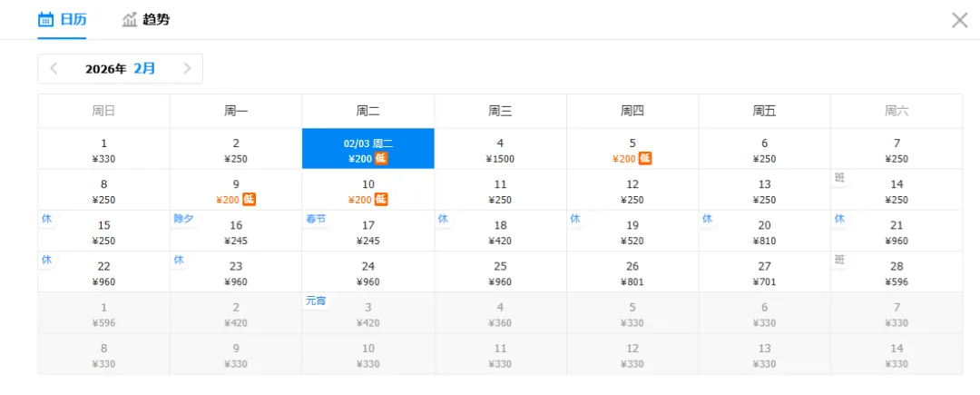This screenshot has height=395, width=980.
Task: Select February 2 priced ¥250
Action: 236,149
